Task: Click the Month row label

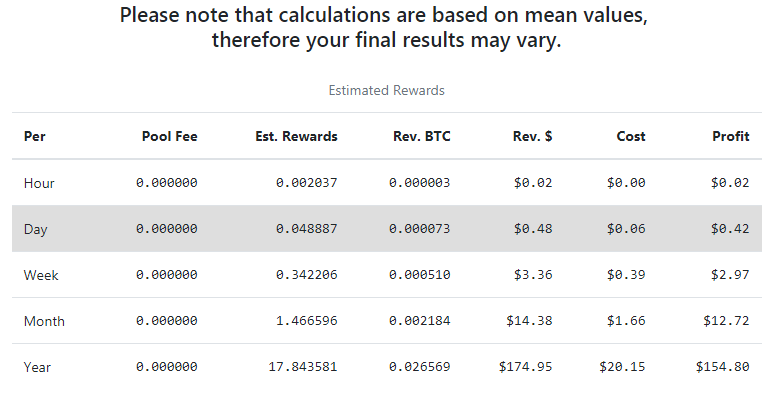Action: click(x=44, y=321)
